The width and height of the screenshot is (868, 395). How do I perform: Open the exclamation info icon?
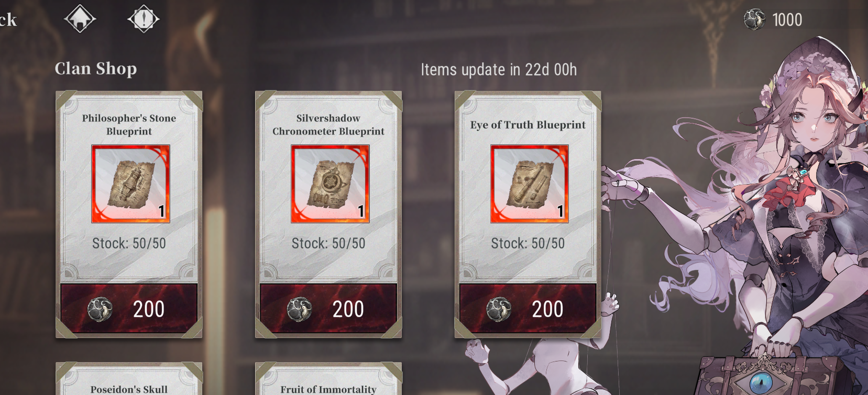tap(144, 19)
